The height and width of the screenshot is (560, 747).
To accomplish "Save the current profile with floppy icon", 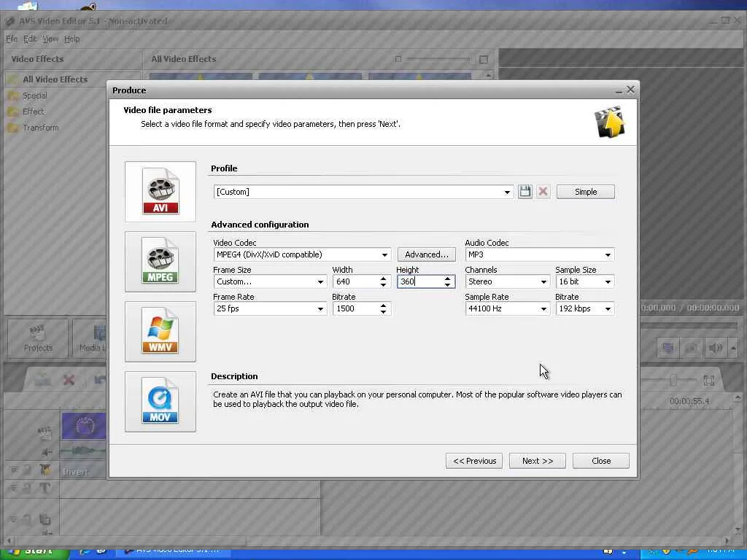I will pos(525,192).
